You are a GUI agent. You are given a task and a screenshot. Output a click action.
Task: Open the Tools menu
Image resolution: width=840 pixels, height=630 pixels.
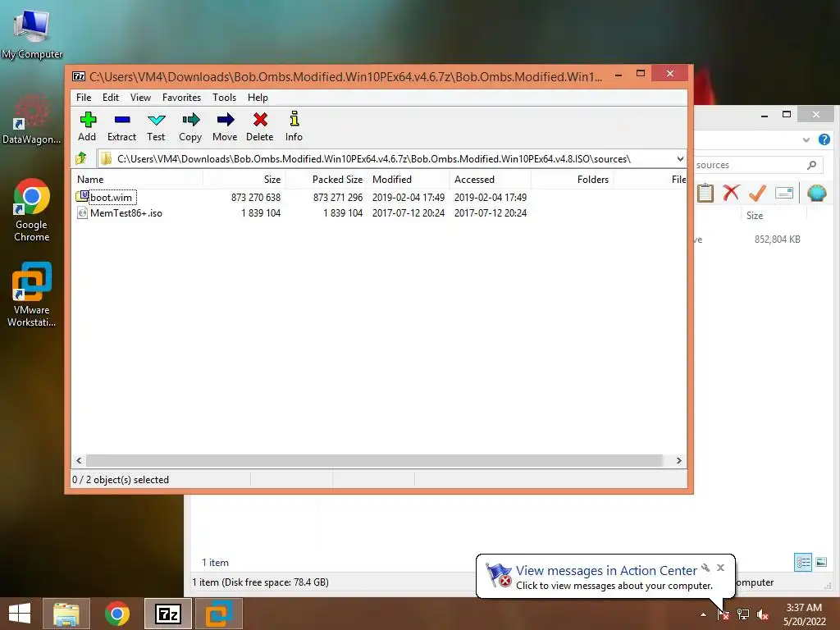(x=224, y=98)
